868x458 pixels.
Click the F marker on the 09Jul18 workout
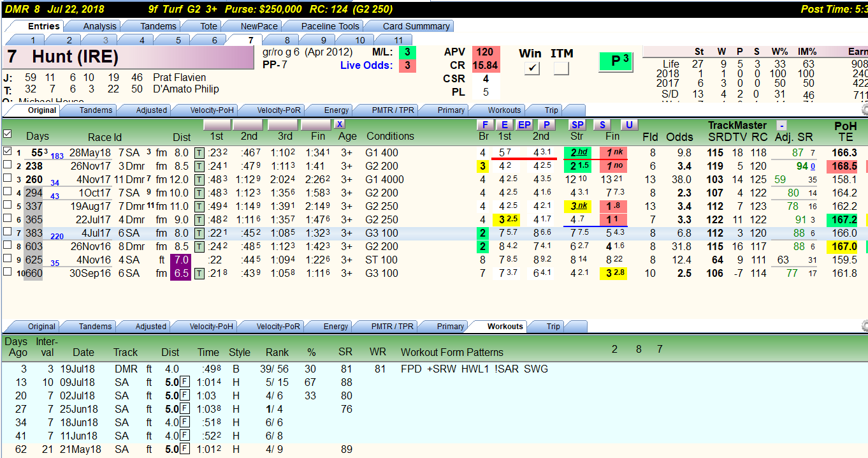pos(184,382)
